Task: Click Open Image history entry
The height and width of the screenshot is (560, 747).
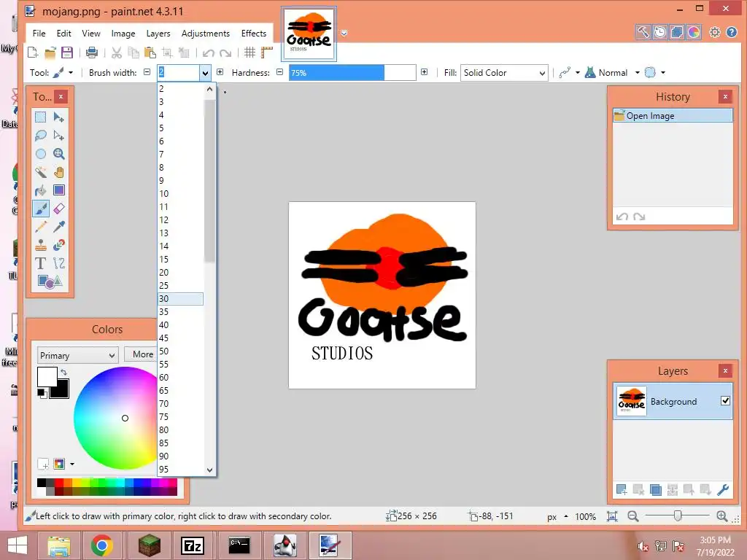Action: point(673,116)
